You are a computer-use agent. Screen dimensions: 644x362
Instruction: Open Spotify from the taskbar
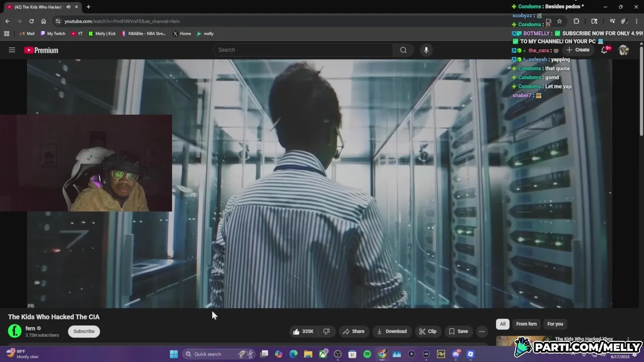(367, 354)
